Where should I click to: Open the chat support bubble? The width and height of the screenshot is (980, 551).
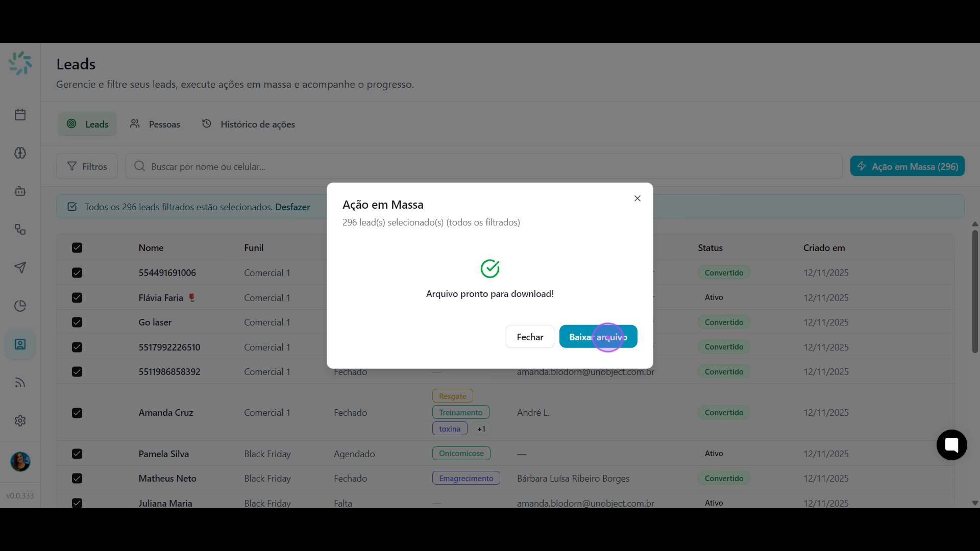coord(951,445)
